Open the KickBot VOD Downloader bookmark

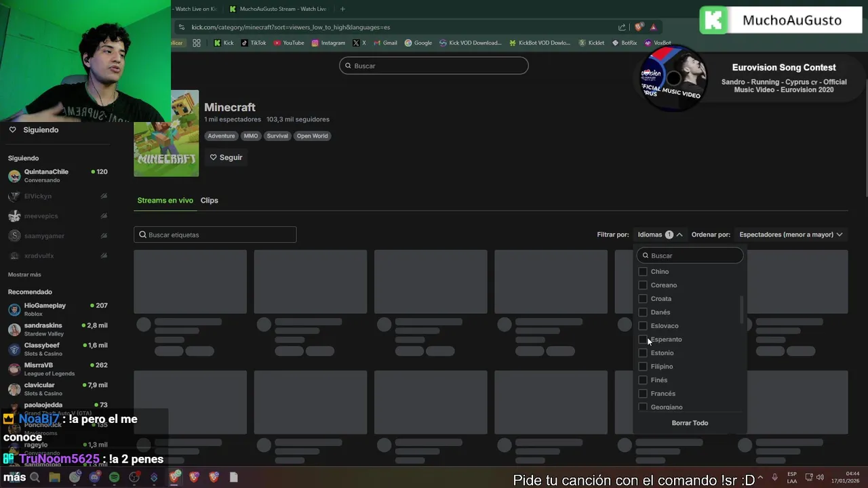tap(539, 43)
